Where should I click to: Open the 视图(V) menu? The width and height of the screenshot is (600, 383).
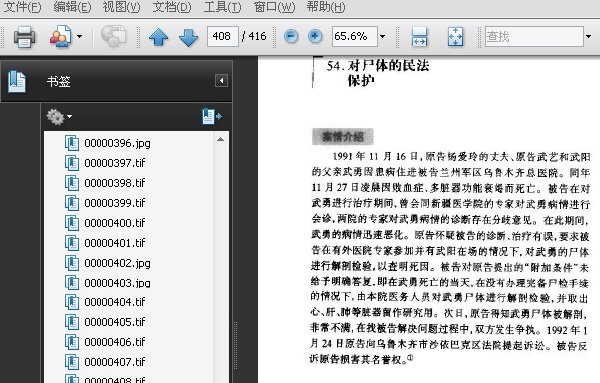coord(122,7)
